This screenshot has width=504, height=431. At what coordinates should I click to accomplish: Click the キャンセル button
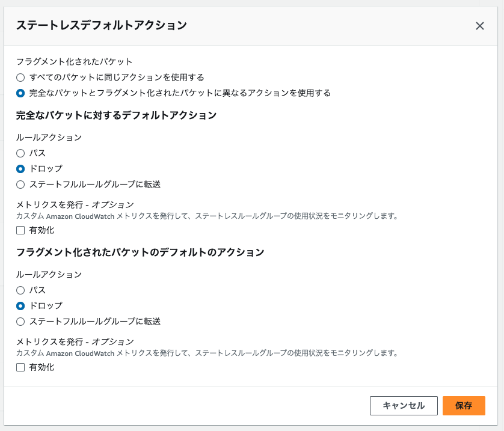click(x=404, y=406)
